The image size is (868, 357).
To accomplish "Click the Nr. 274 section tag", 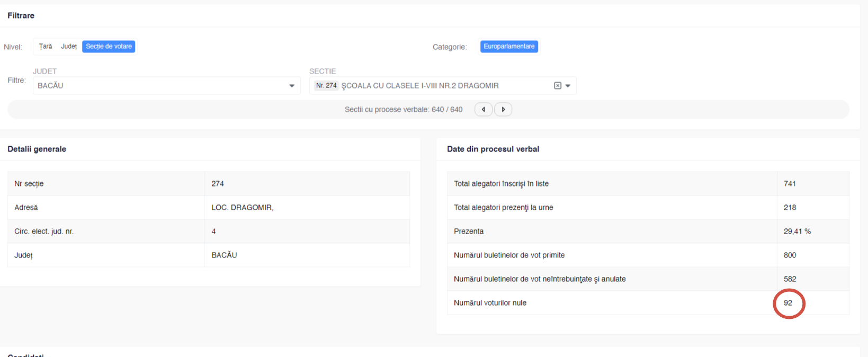I will (326, 85).
